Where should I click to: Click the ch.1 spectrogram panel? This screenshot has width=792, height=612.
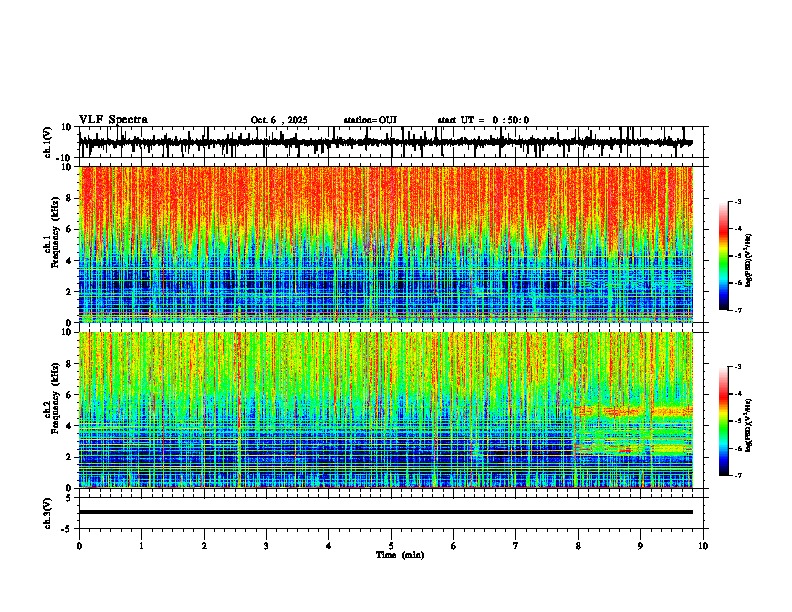tap(386, 244)
